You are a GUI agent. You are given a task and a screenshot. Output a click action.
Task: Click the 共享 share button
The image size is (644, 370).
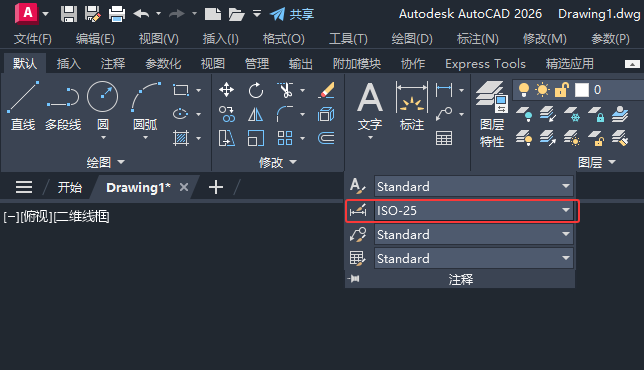(292, 14)
